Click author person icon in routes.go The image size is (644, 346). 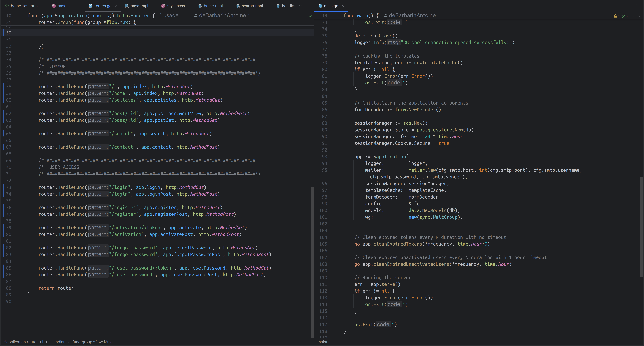point(196,15)
